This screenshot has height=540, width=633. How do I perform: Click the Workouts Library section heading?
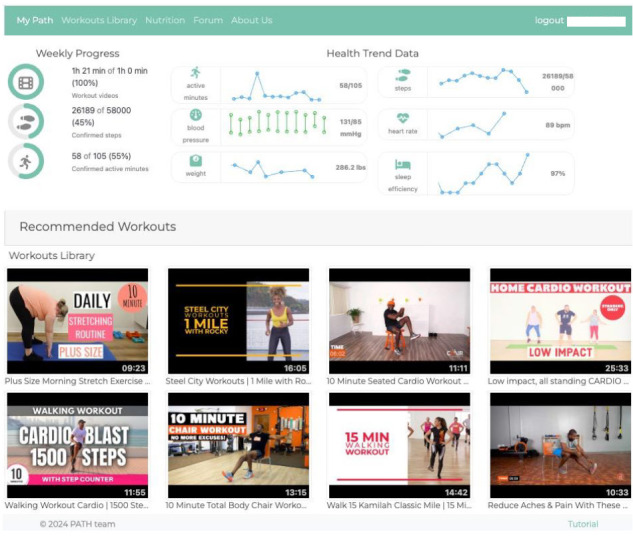coord(52,255)
